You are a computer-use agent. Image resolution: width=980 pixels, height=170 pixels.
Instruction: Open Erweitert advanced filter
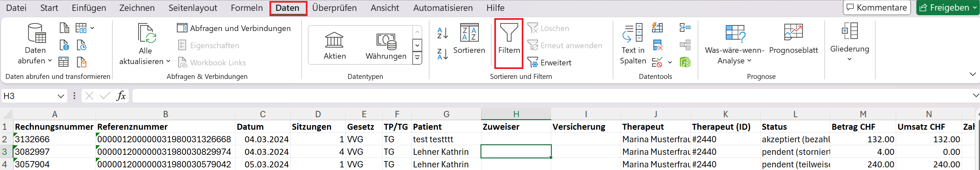pos(549,63)
